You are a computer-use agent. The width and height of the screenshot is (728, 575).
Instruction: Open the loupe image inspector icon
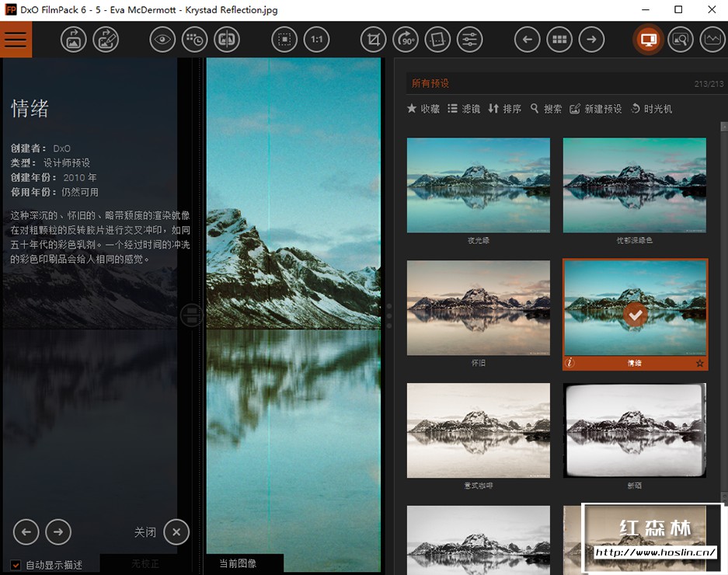tap(681, 40)
